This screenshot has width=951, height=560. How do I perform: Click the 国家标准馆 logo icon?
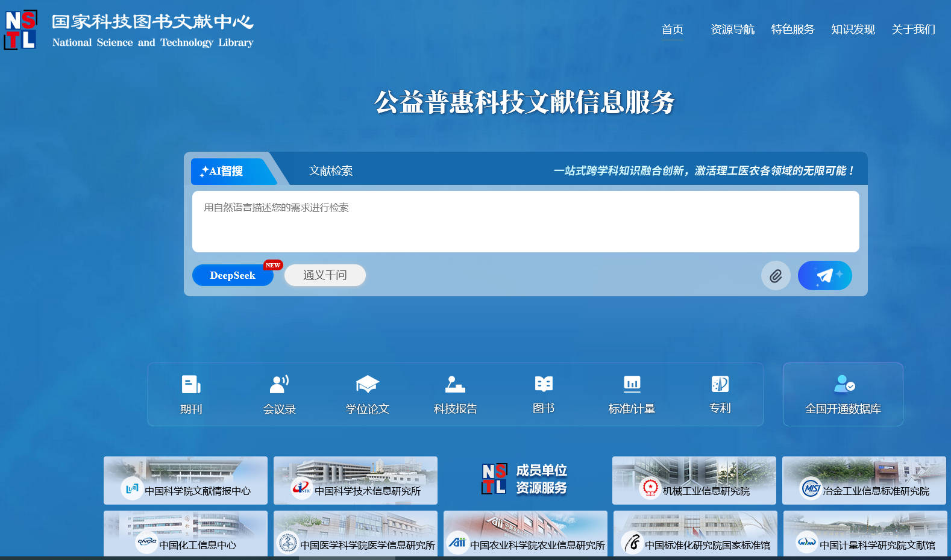pos(632,543)
